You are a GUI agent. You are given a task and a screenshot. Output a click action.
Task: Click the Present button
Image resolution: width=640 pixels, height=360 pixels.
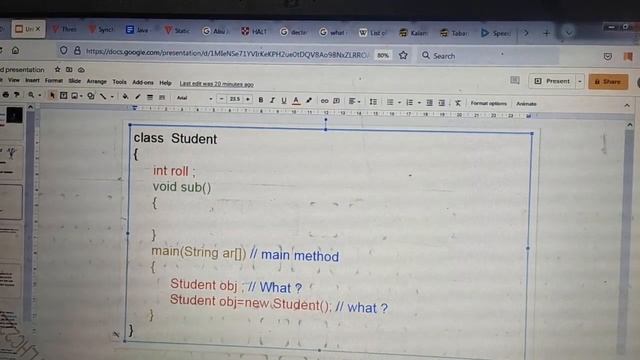(x=552, y=81)
